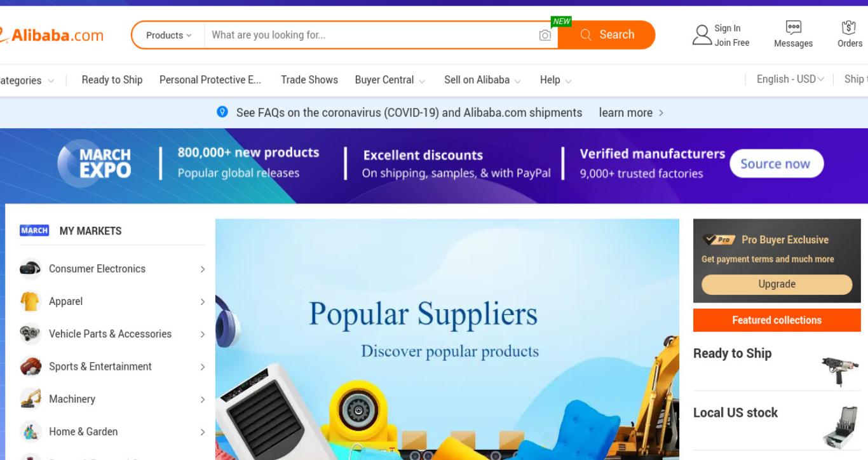Viewport: 868px width, 460px height.
Task: Open the Messages icon
Action: point(793,28)
